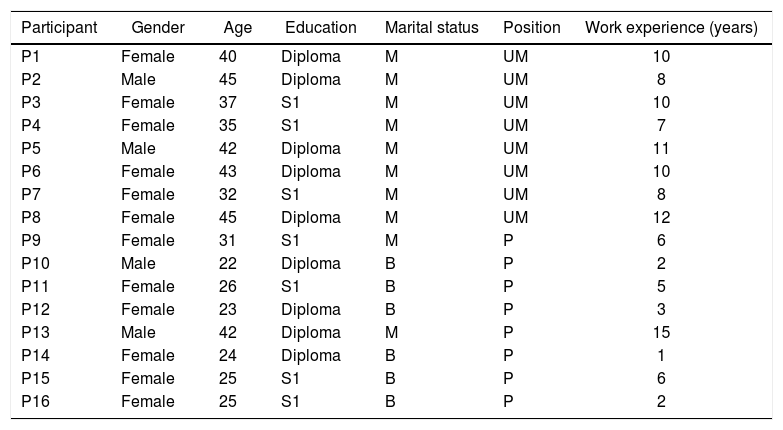Click the Work experience (years) header
This screenshot has height=430, width=783.
point(671,27)
